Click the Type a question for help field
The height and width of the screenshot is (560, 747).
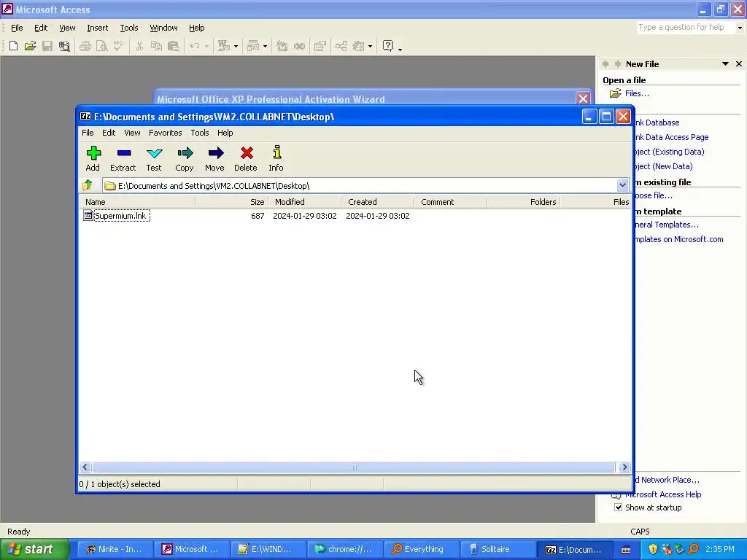(686, 28)
